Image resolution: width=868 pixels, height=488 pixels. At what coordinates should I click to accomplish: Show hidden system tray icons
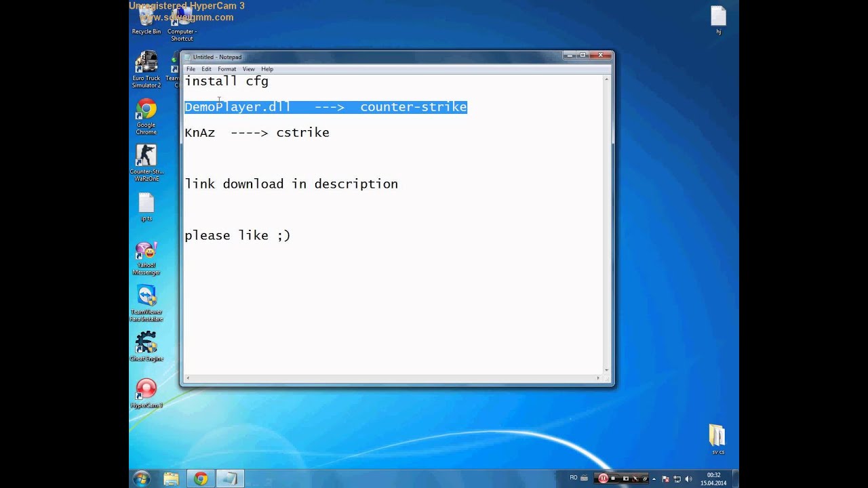click(x=654, y=479)
